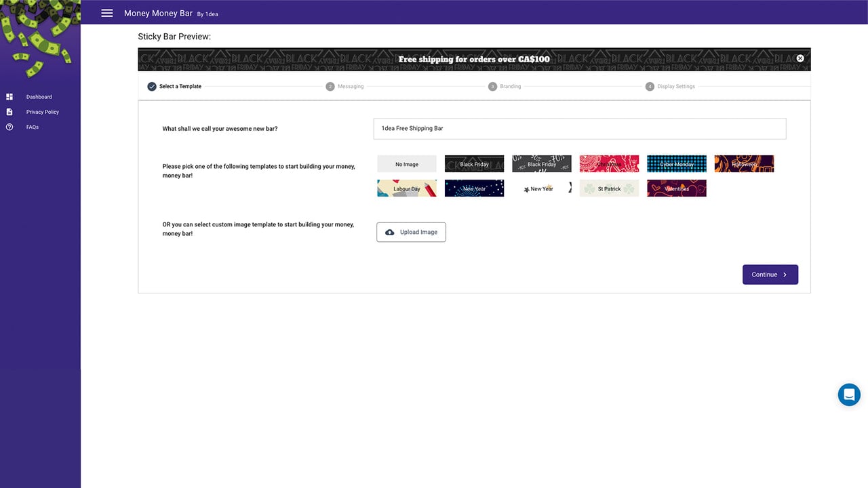
Task: Choose the Labour Day template
Action: pyautogui.click(x=407, y=188)
